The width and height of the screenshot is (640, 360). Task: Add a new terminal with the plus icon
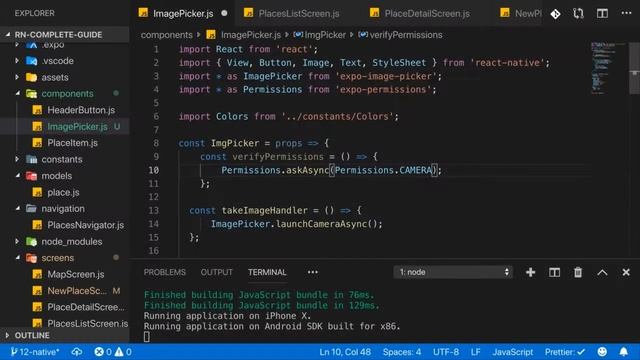pos(530,272)
